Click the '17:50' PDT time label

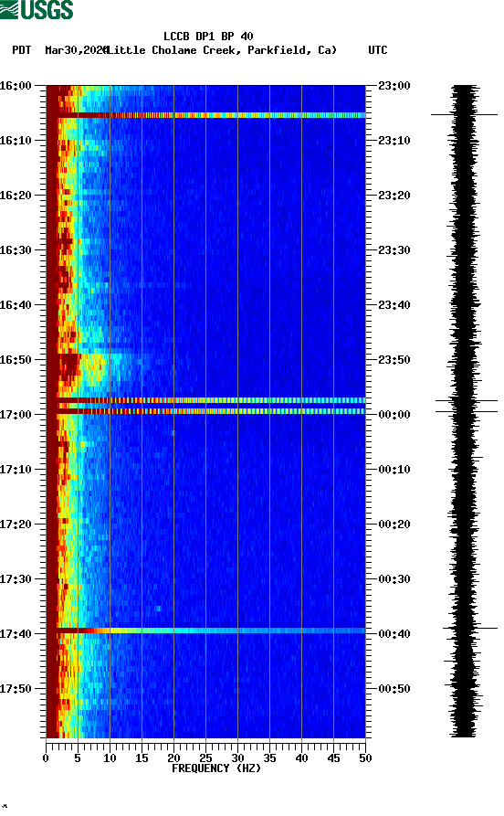pyautogui.click(x=16, y=688)
